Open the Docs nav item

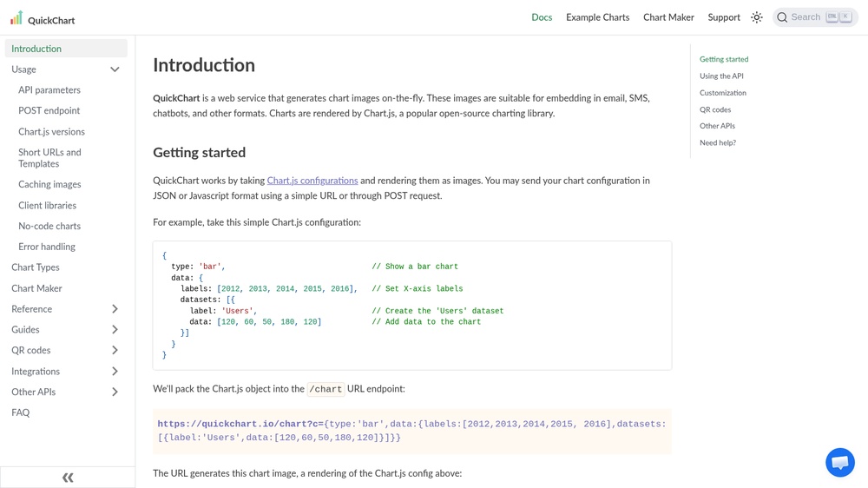click(542, 17)
